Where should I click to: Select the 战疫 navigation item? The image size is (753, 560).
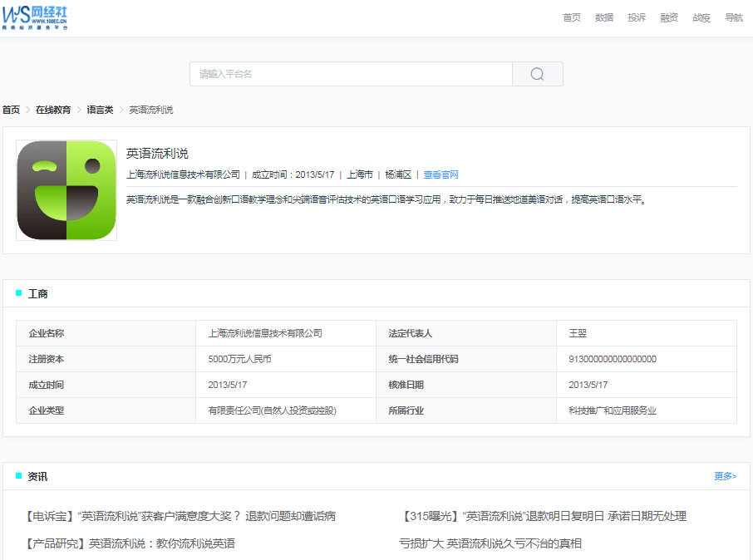701,17
